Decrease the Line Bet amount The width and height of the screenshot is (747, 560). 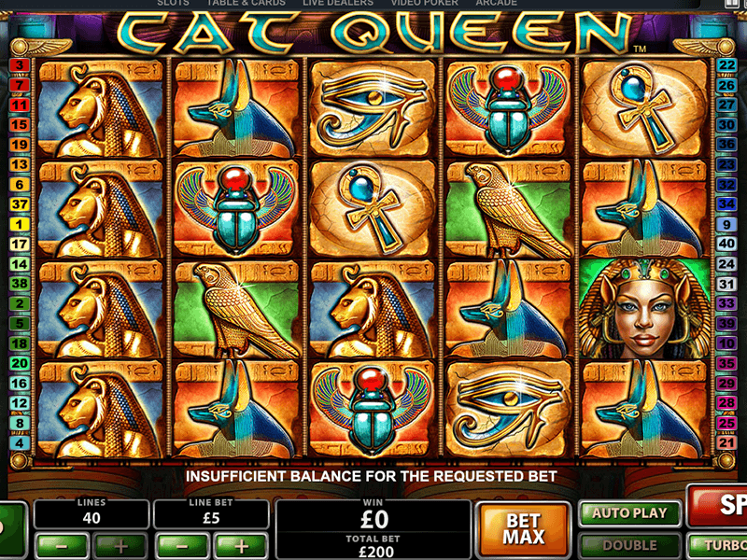point(182,547)
